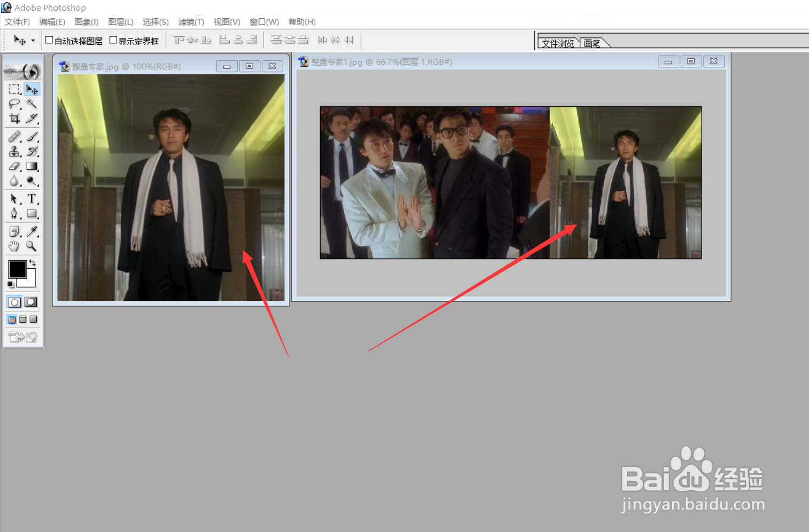809x532 pixels.
Task: Switch to the 画笔 palette tab
Action: [x=592, y=43]
